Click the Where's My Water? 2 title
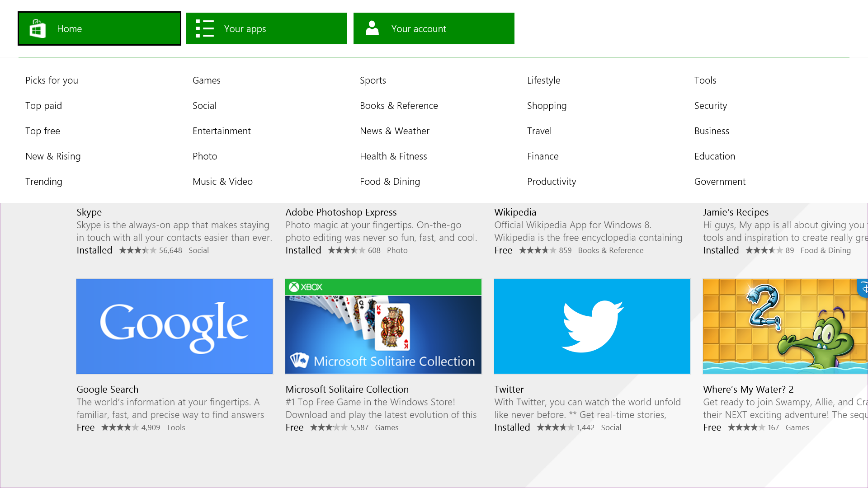This screenshot has height=488, width=868. [748, 389]
